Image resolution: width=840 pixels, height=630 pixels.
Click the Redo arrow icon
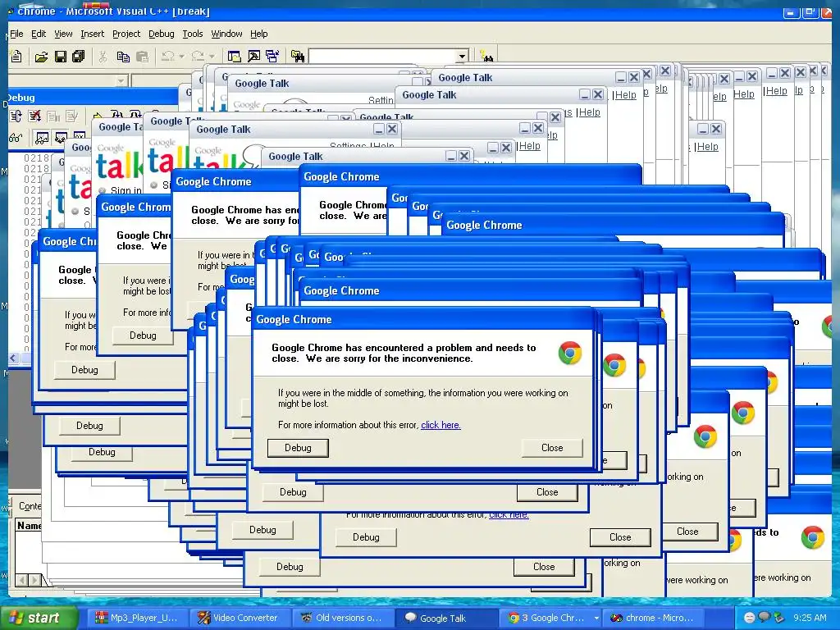(198, 57)
